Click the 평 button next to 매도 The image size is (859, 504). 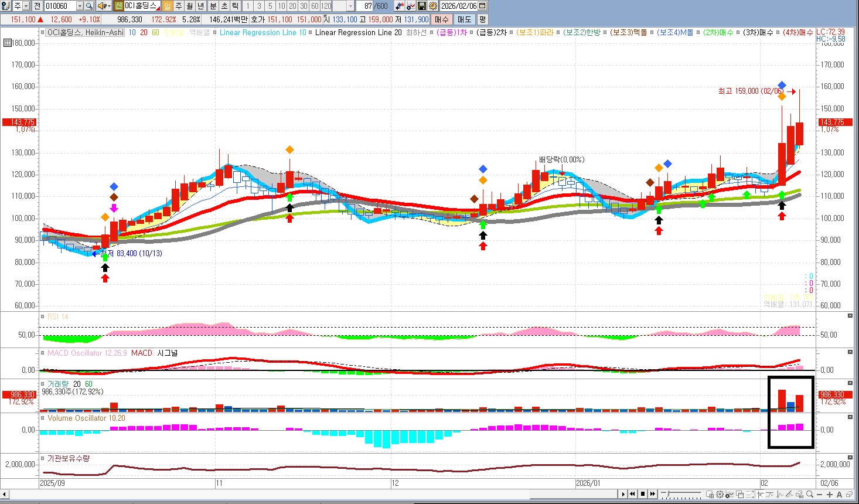coord(483,19)
